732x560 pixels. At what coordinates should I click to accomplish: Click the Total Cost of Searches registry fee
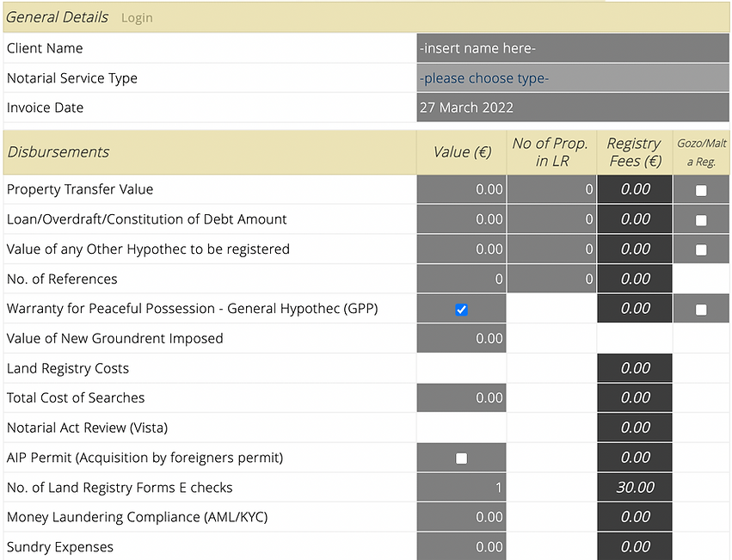635,397
